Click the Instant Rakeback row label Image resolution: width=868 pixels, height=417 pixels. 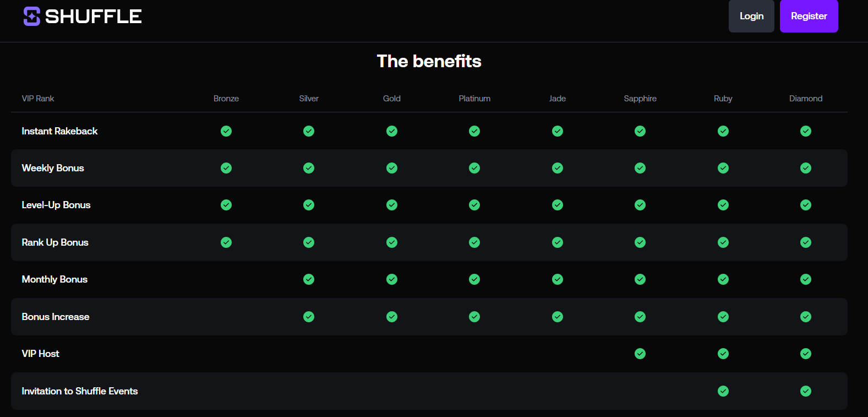[59, 131]
